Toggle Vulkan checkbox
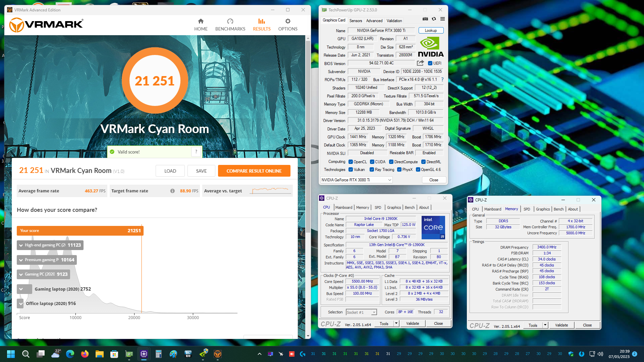644x362 pixels. [x=351, y=170]
